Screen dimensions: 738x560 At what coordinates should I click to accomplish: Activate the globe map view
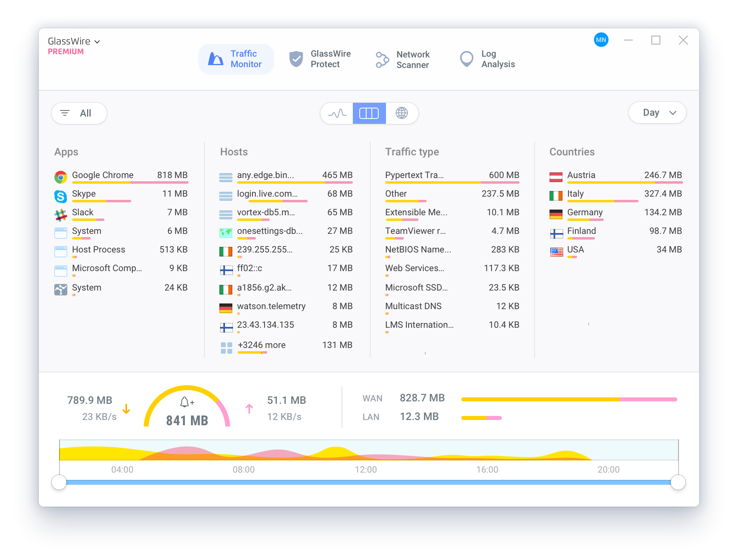tap(402, 113)
